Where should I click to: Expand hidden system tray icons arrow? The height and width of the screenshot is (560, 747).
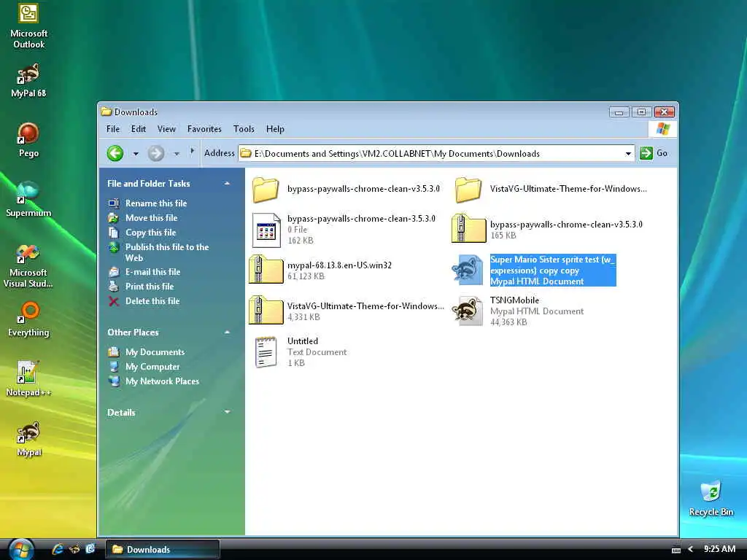click(690, 550)
